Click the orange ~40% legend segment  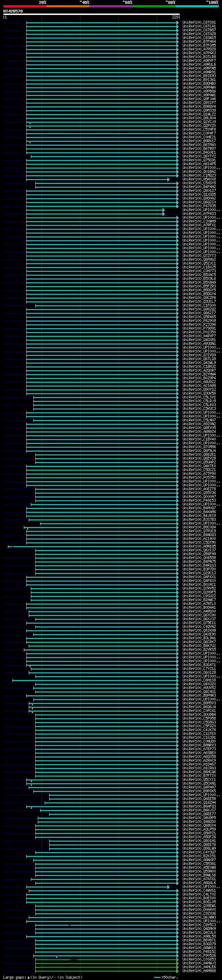click(68, 6)
